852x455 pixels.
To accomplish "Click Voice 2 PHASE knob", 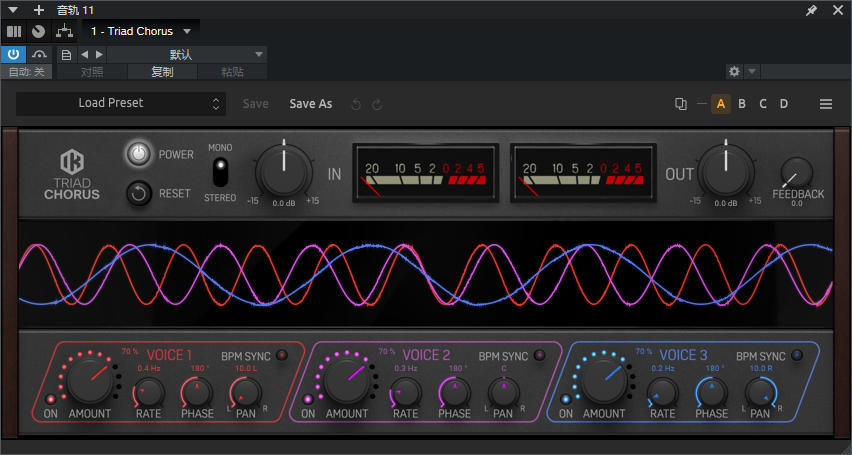I will (454, 394).
